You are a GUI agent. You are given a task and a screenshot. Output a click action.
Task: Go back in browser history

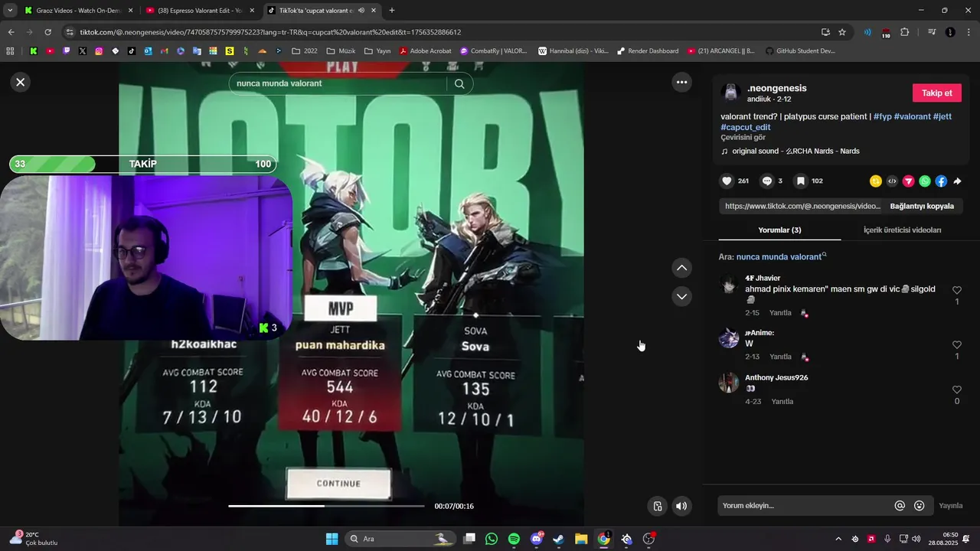(x=11, y=32)
